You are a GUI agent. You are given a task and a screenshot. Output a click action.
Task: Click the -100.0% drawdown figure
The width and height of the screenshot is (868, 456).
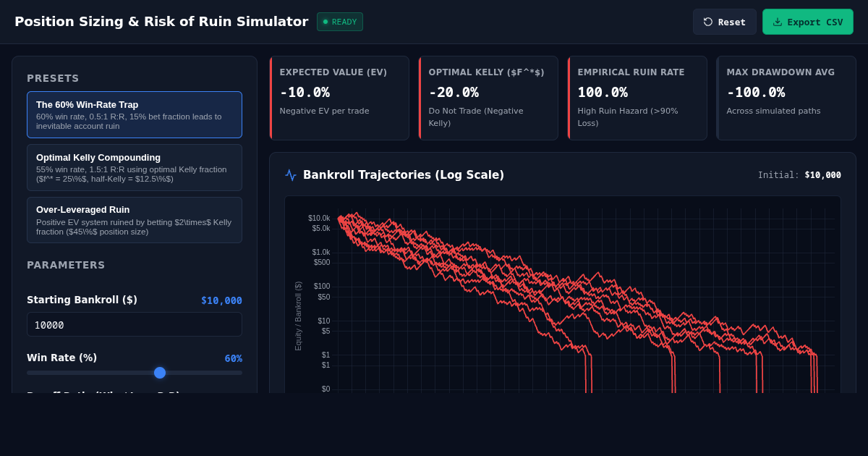click(x=756, y=93)
